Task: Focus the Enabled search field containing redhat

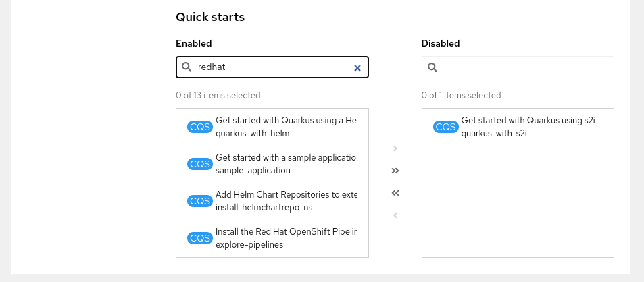Action: 270,67
